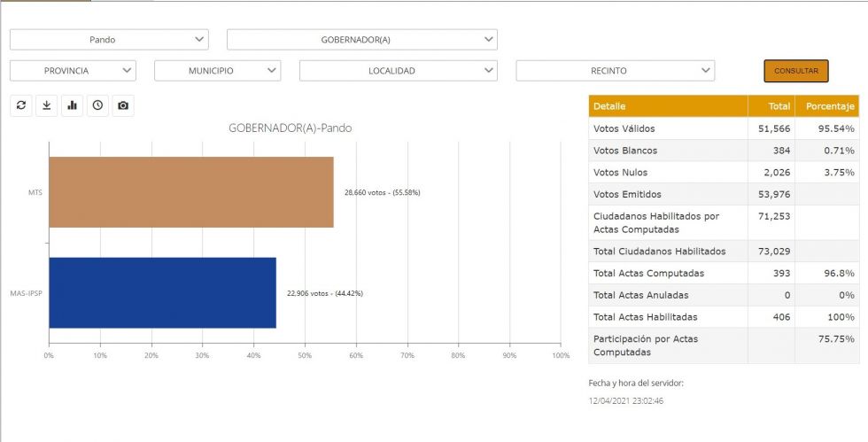Click the download data icon

click(46, 105)
